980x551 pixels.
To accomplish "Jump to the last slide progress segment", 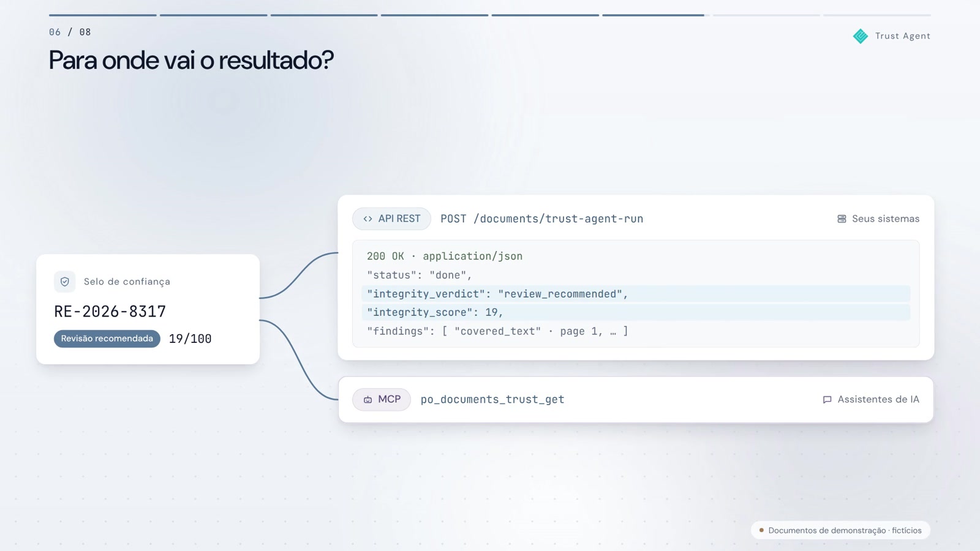I will 877,15.
